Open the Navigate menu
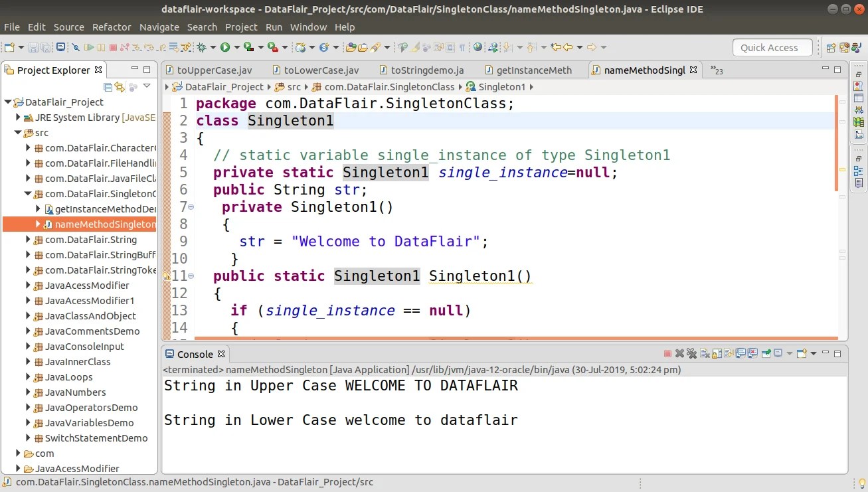 tap(159, 27)
